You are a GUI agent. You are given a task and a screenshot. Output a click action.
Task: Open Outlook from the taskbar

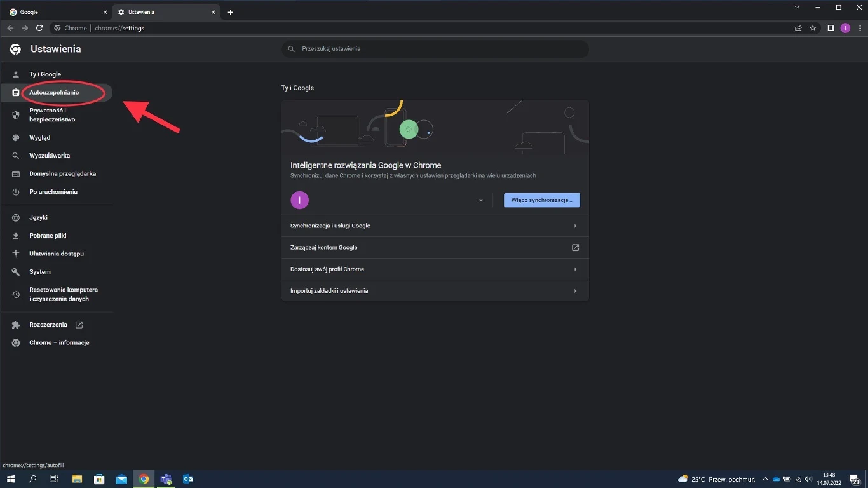188,479
